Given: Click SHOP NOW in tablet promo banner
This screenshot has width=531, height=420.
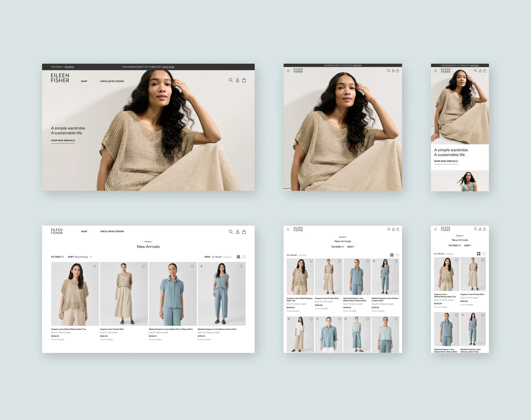Looking at the screenshot, I should (x=357, y=65).
